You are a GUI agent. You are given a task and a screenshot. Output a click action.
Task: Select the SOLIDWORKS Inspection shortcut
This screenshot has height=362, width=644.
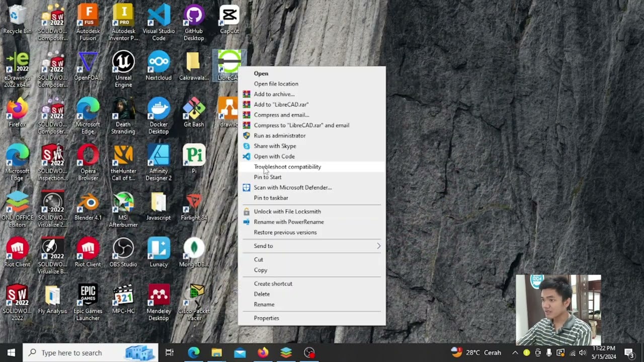click(52, 163)
